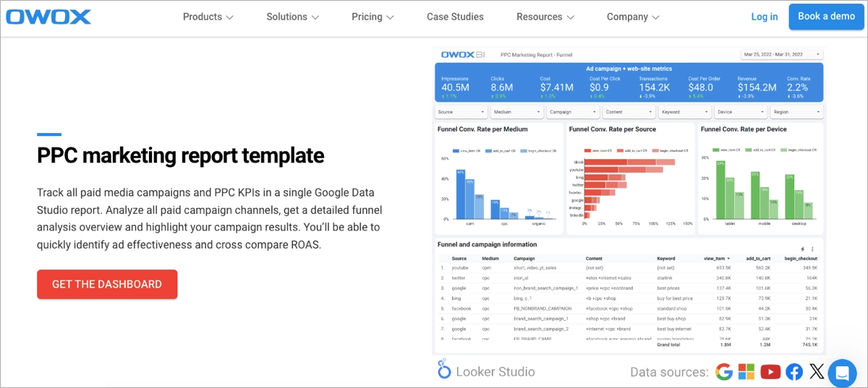Go to Case Studies
868x388 pixels.
pos(455,17)
